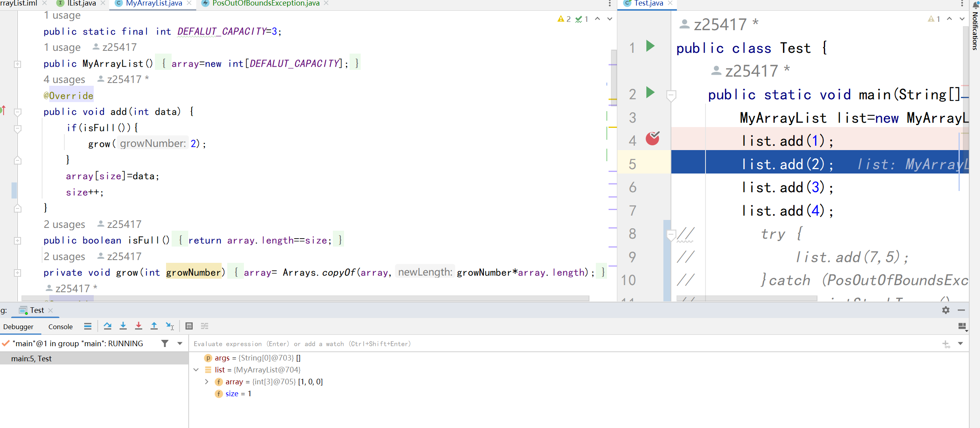Open debug layout settings icon
This screenshot has width=980, height=428.
pyautogui.click(x=962, y=327)
